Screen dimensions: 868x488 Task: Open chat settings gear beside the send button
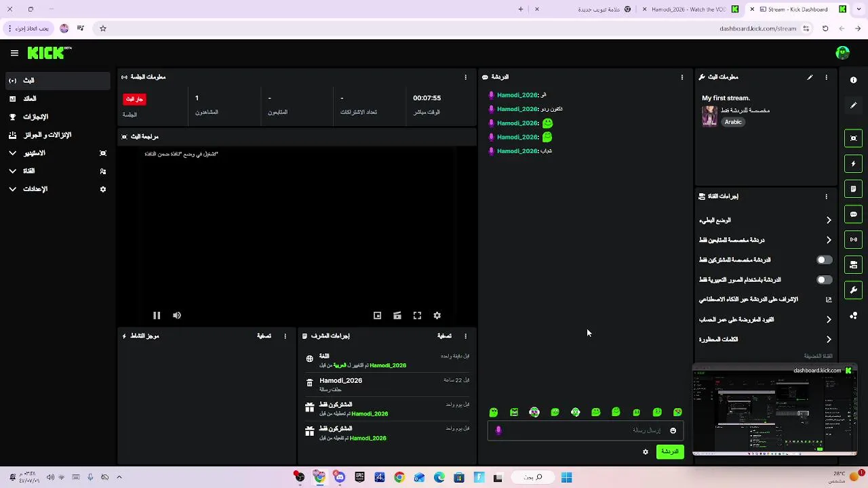click(x=646, y=452)
